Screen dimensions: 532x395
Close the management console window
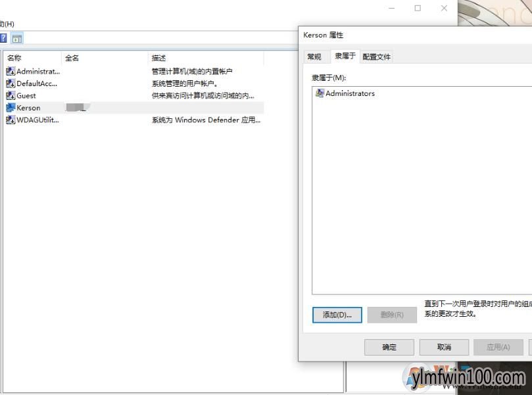(x=445, y=8)
